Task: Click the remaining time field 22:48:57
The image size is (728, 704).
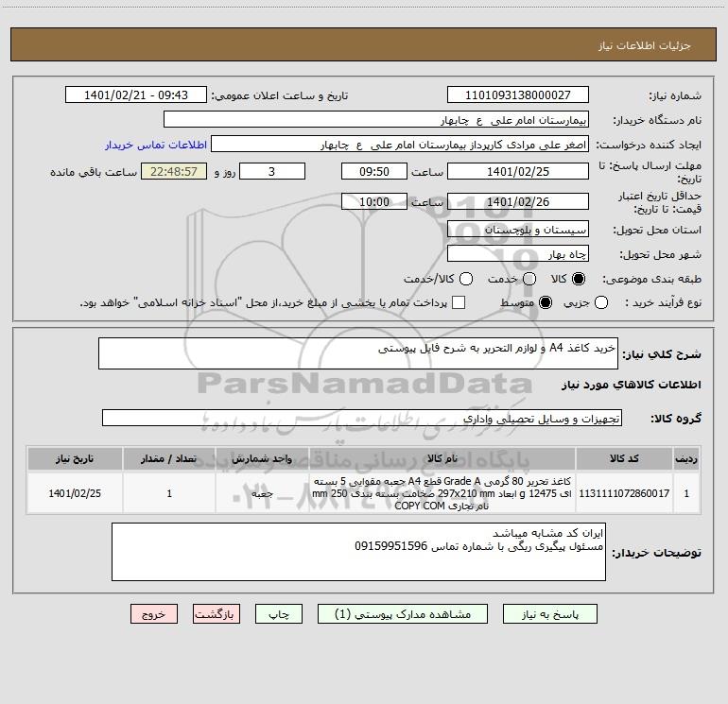Action: pyautogui.click(x=174, y=171)
